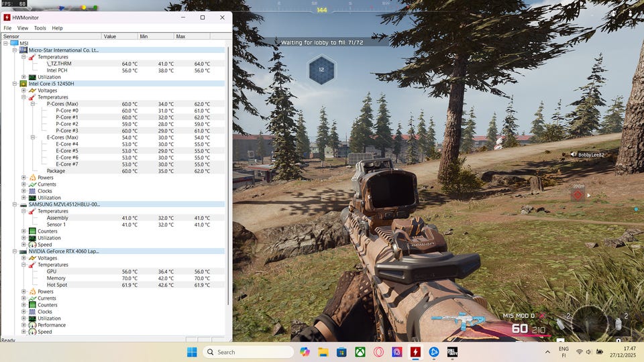Click the MSI computer icon
The width and height of the screenshot is (644, 362).
(14, 43)
